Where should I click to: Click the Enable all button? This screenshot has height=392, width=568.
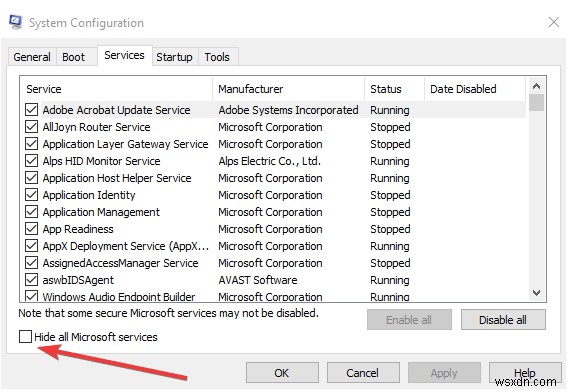tap(409, 320)
